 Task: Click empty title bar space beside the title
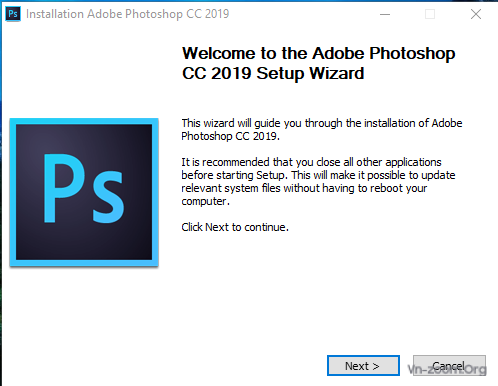tap(300, 14)
